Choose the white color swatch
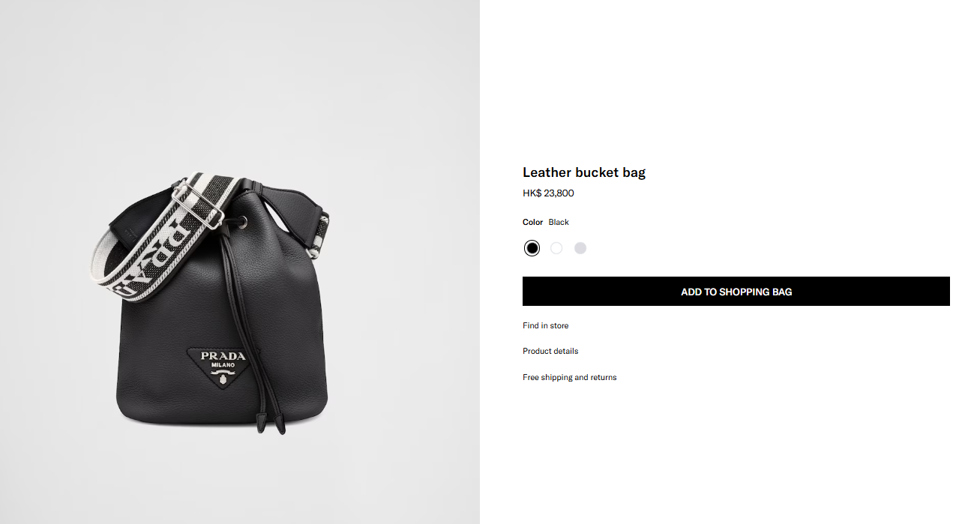This screenshot has width=980, height=524. [556, 248]
